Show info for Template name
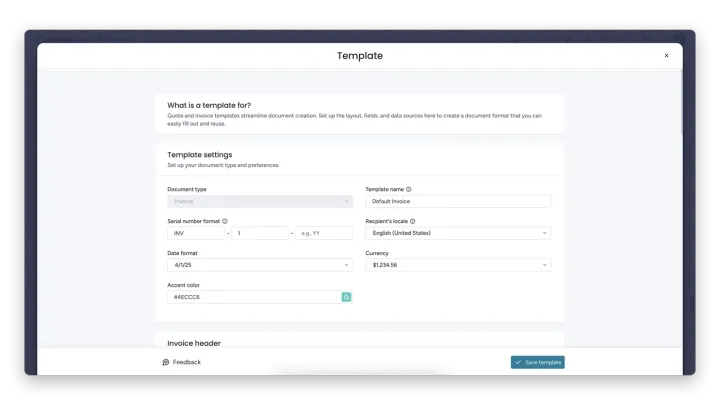 [409, 189]
